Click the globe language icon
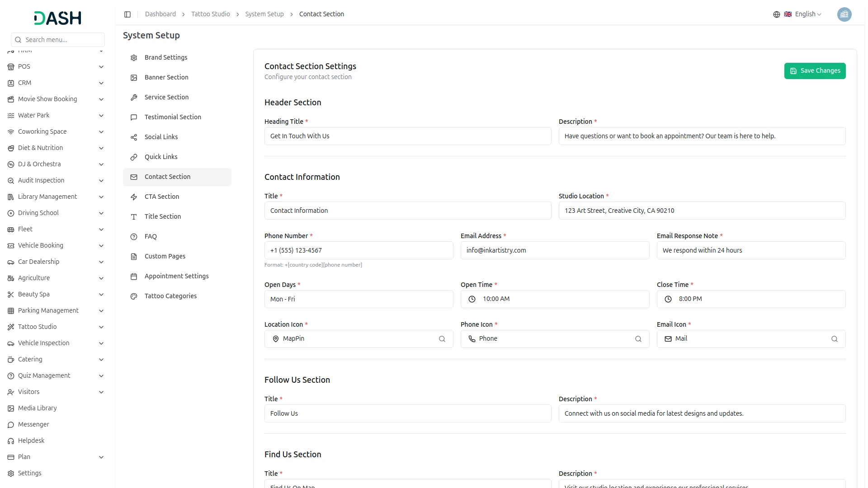Image resolution: width=868 pixels, height=488 pixels. 776,14
